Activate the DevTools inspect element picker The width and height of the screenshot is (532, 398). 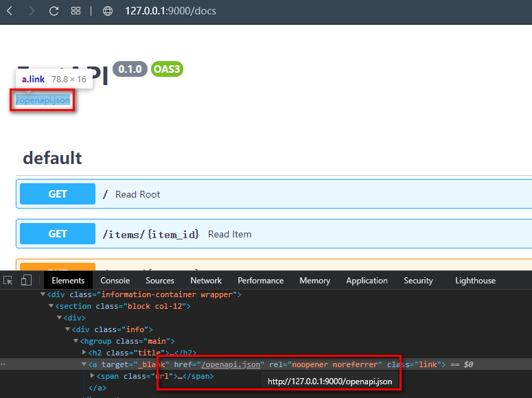pyautogui.click(x=8, y=281)
